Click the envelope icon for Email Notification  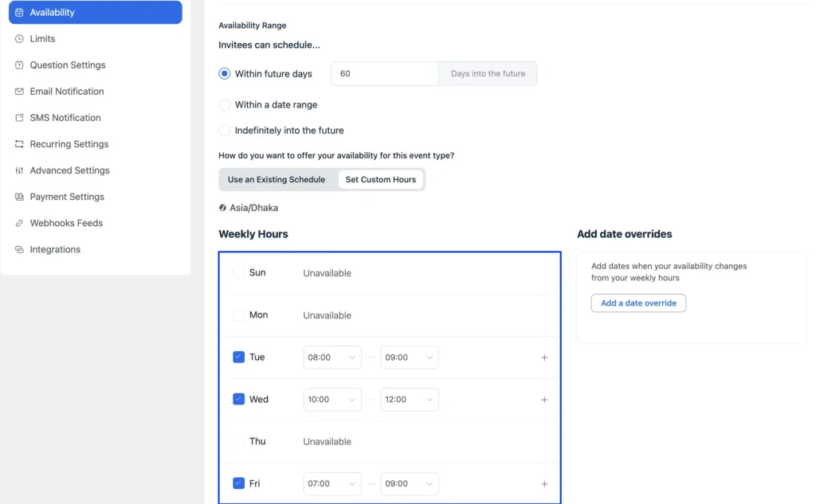coord(19,92)
